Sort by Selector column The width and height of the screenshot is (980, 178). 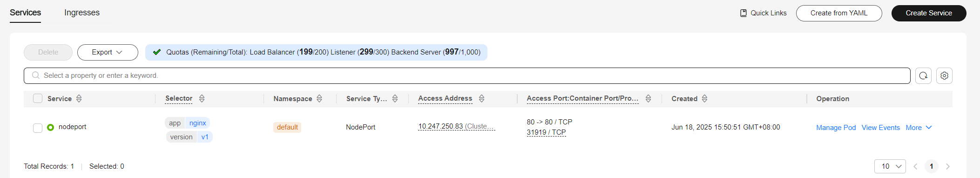(202, 99)
